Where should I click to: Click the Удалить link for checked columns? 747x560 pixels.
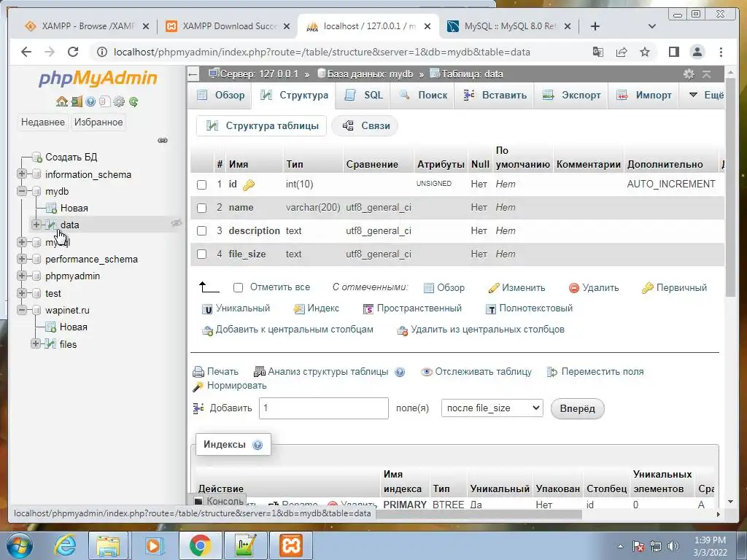594,288
